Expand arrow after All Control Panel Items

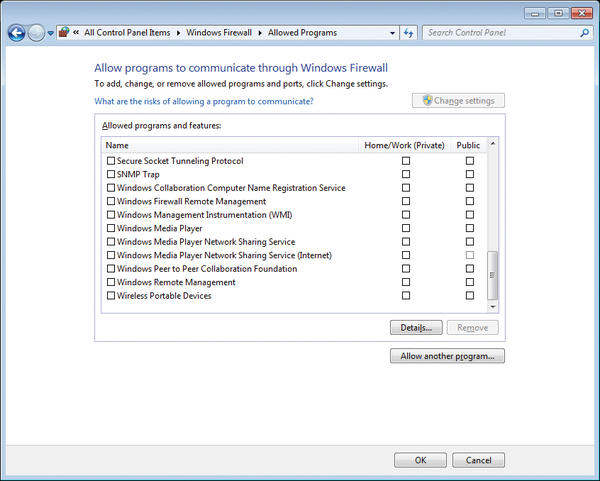point(178,33)
